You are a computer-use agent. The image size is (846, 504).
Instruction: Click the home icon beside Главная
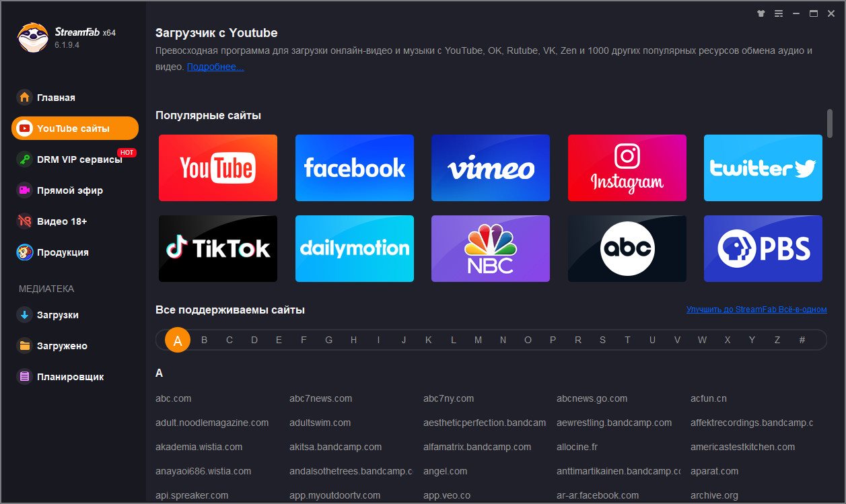coord(25,98)
